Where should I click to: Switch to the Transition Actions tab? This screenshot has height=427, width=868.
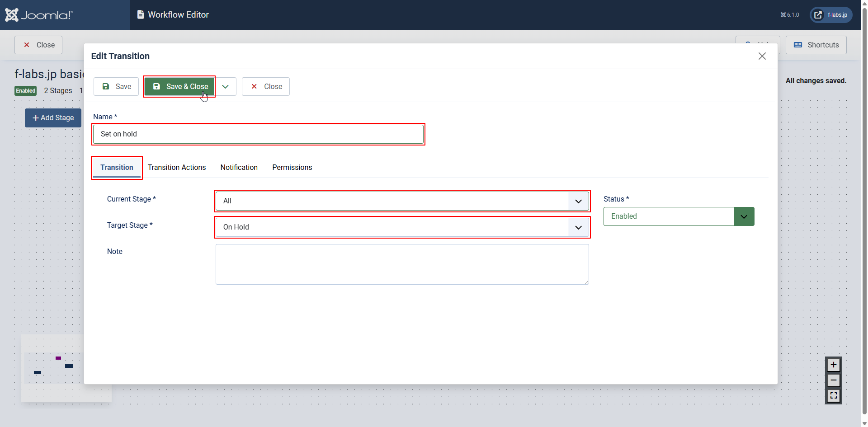[177, 168]
